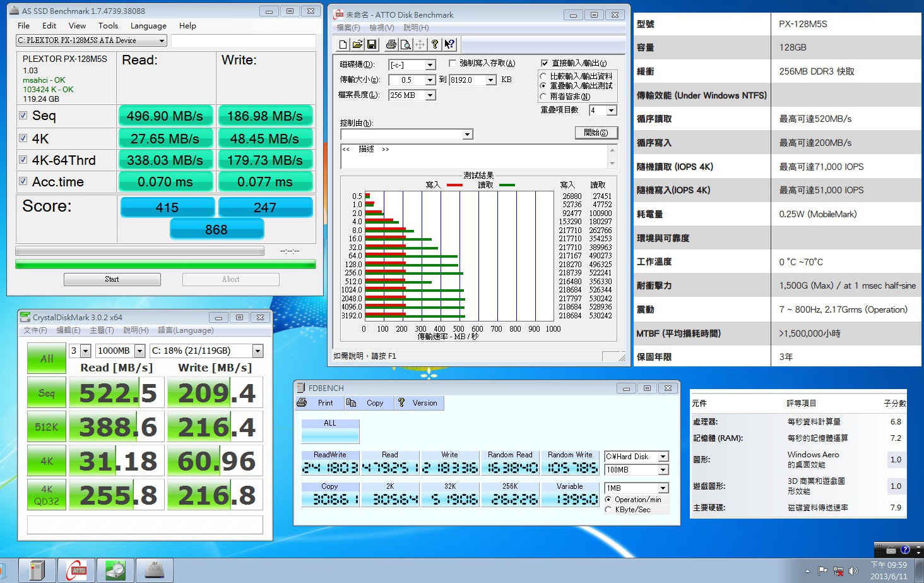Click the yellow question mark Help icon in ATTO

pos(435,44)
